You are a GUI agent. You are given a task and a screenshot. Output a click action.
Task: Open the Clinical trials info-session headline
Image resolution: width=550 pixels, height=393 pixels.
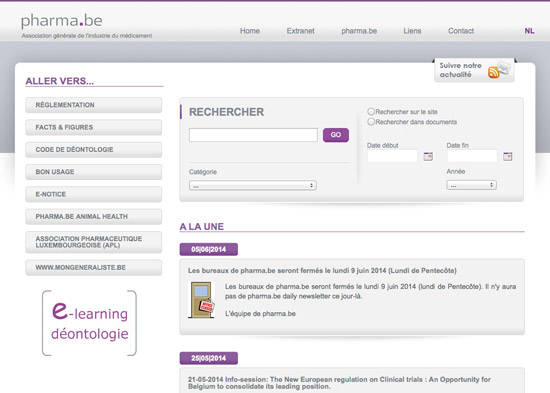[339, 383]
